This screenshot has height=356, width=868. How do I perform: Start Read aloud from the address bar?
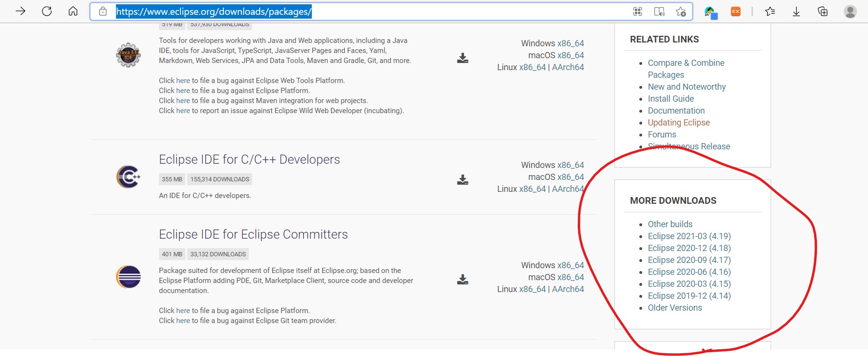pyautogui.click(x=659, y=11)
